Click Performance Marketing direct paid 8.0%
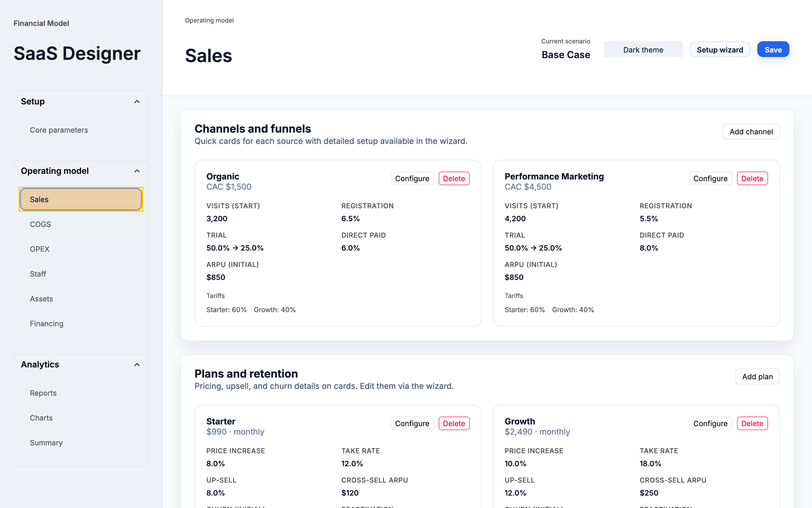The width and height of the screenshot is (812, 508). click(648, 248)
